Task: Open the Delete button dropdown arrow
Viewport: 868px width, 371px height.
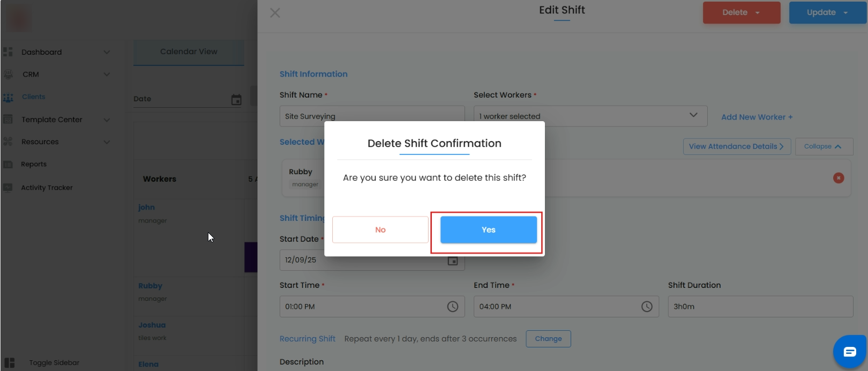Action: point(758,13)
